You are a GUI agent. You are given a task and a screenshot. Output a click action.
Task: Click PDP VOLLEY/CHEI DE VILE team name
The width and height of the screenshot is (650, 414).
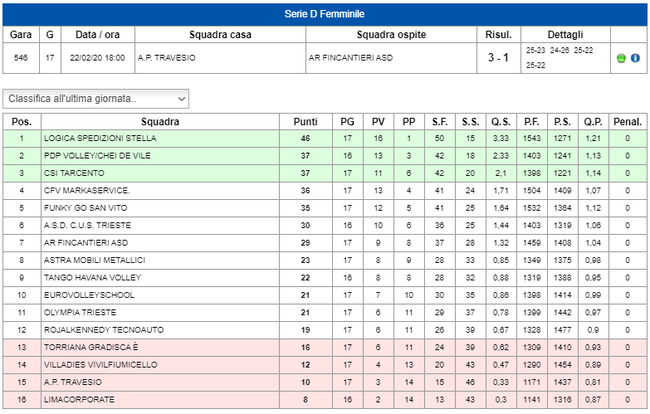pos(97,156)
